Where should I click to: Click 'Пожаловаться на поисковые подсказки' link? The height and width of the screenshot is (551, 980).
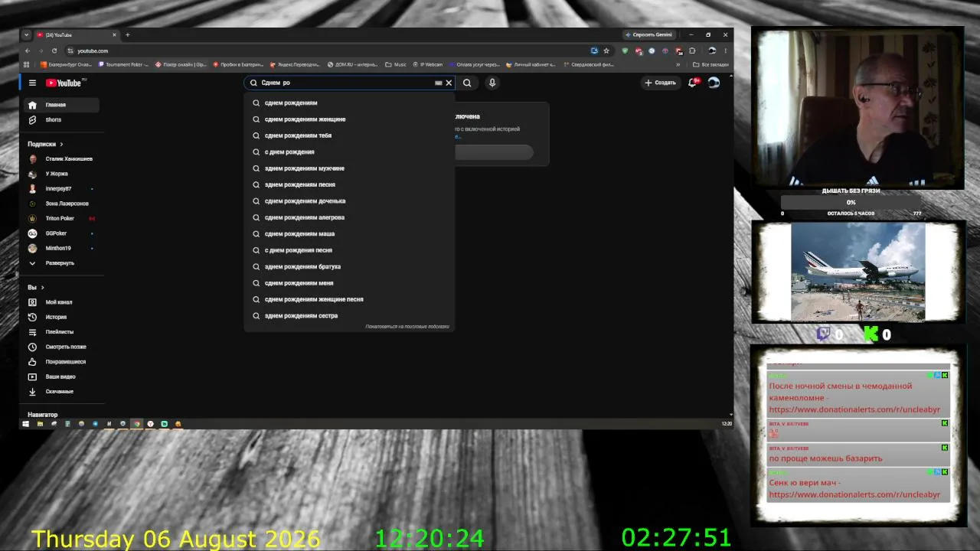click(x=407, y=327)
